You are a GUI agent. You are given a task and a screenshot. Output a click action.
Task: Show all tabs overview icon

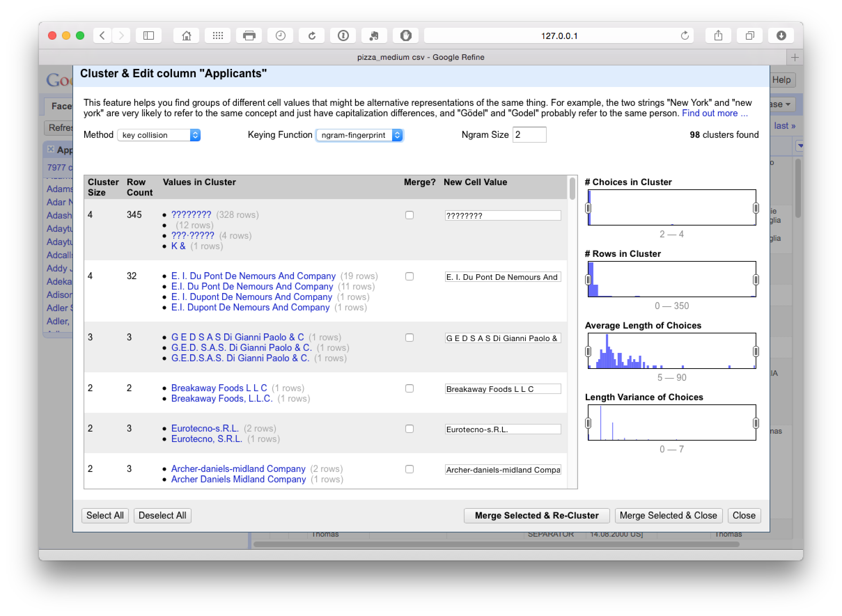pos(749,36)
